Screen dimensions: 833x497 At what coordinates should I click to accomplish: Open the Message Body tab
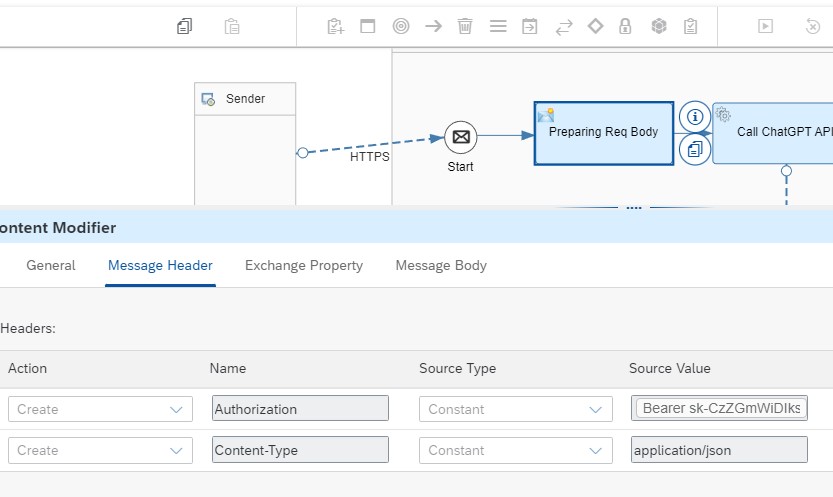[x=441, y=265]
